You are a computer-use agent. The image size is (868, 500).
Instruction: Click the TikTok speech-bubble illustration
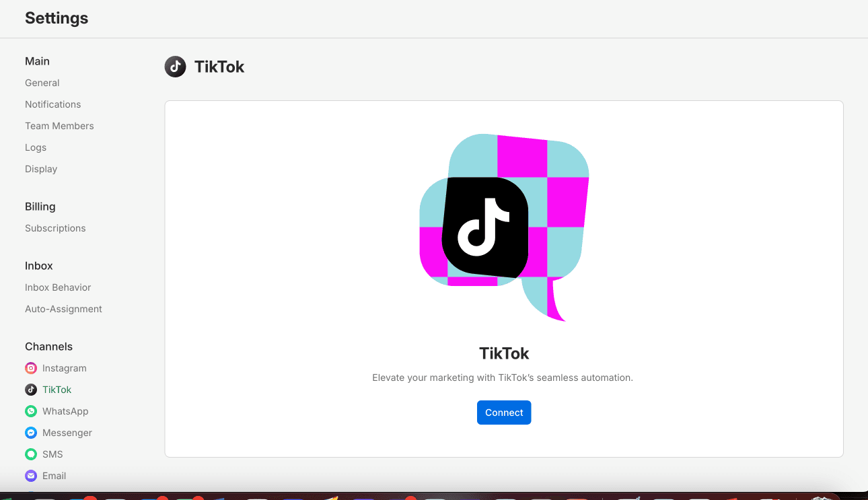[504, 227]
